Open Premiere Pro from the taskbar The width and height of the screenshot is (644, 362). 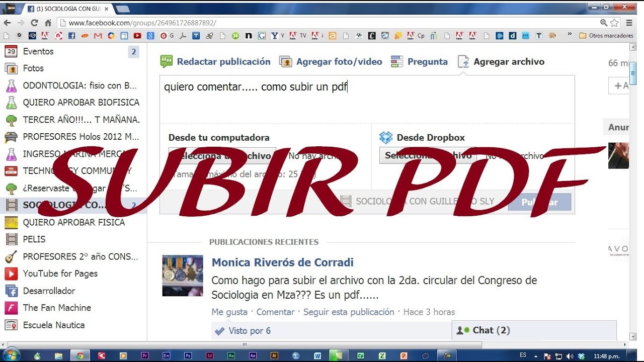pos(145,355)
